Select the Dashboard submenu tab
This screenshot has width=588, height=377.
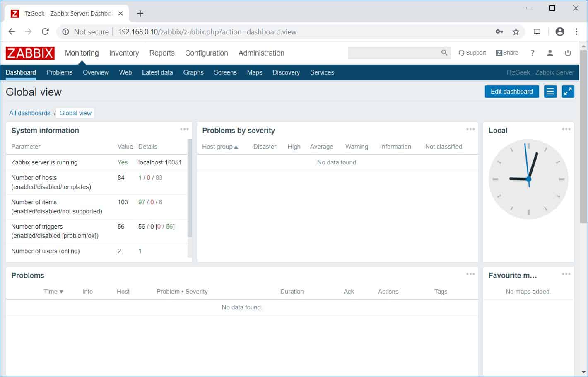[21, 72]
